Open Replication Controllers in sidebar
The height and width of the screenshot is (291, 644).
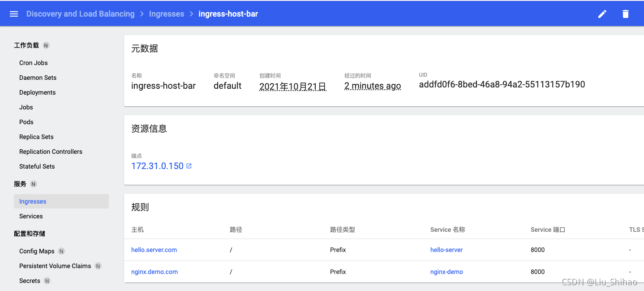[x=51, y=152]
